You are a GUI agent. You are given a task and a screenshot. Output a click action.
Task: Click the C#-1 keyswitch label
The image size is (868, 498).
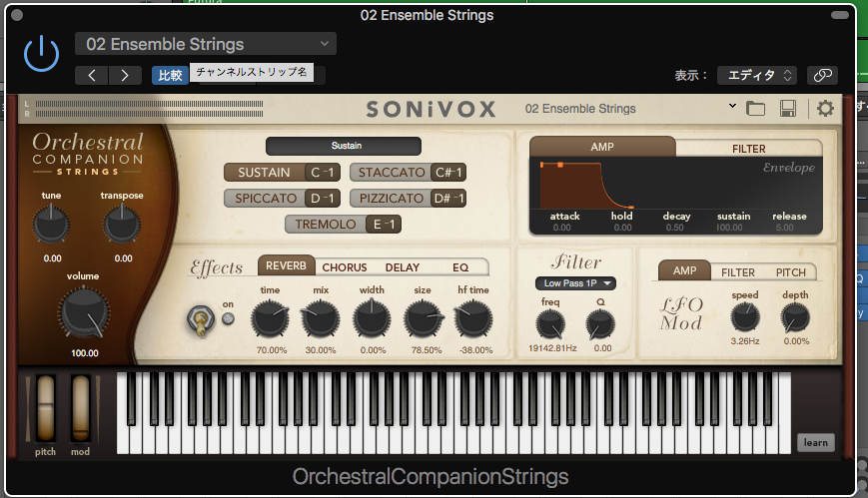448,173
